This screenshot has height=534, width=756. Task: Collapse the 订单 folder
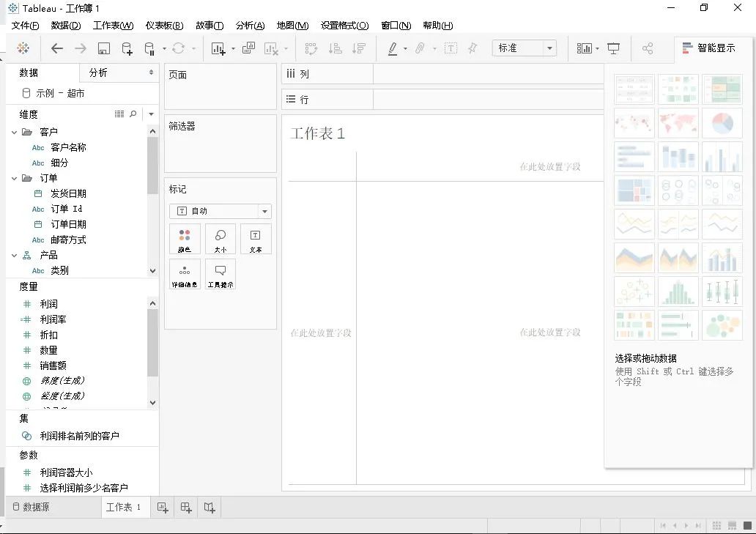point(14,178)
